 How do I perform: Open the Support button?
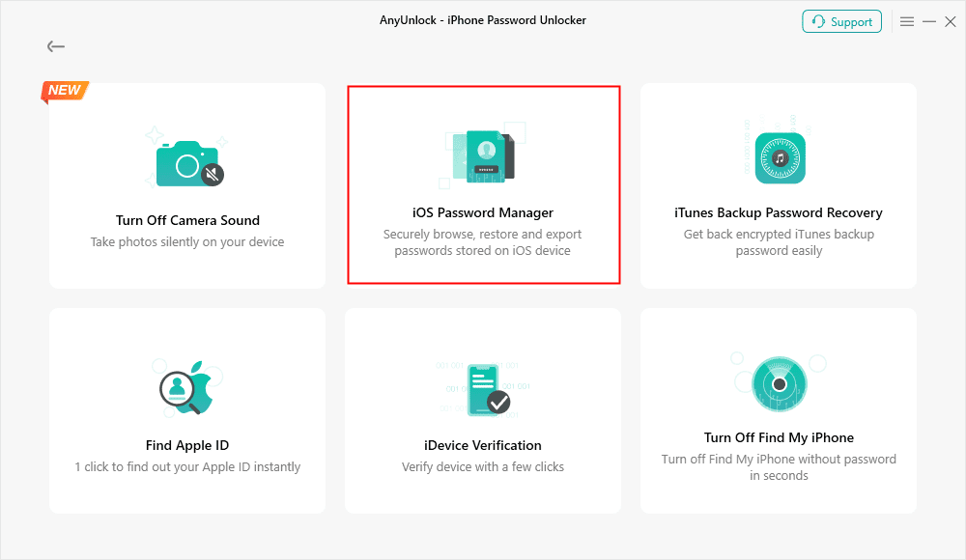[x=841, y=21]
